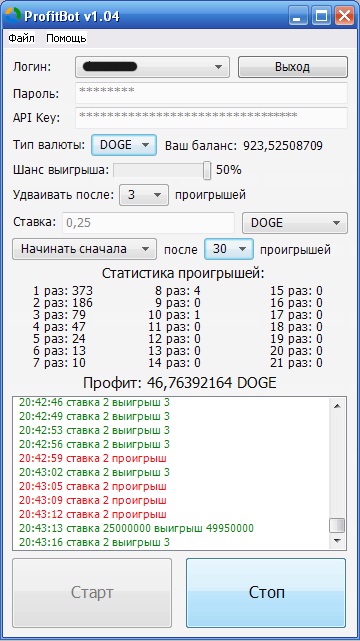
Task: Open the stake currency DOGE dropdown
Action: click(295, 223)
